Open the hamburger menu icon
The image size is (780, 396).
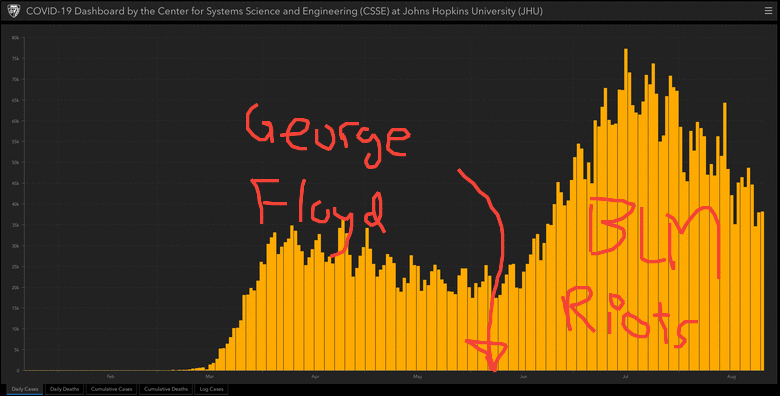(768, 11)
